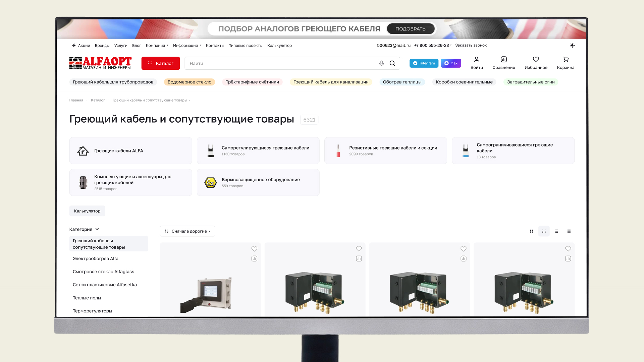Add fourth product junction box to comparison

(568, 258)
